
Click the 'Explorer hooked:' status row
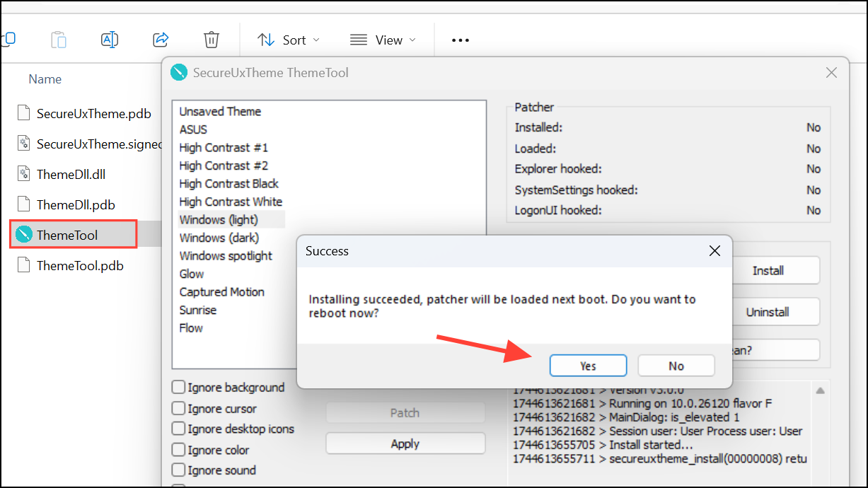click(x=667, y=169)
